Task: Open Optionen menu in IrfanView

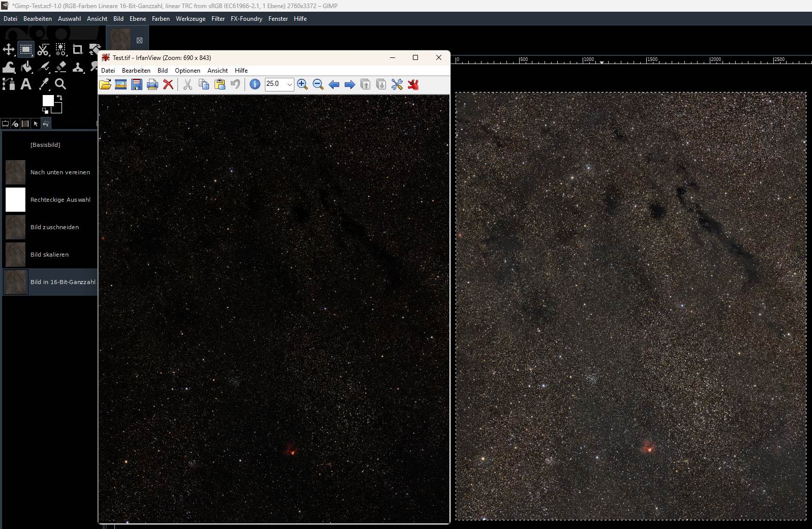Action: (x=187, y=71)
